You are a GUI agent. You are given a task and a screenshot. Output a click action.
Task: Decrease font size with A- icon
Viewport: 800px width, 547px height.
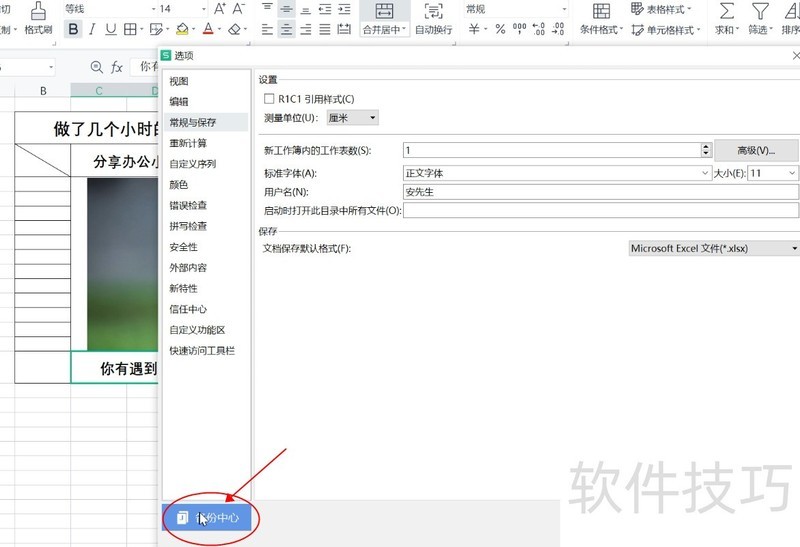pyautogui.click(x=238, y=9)
